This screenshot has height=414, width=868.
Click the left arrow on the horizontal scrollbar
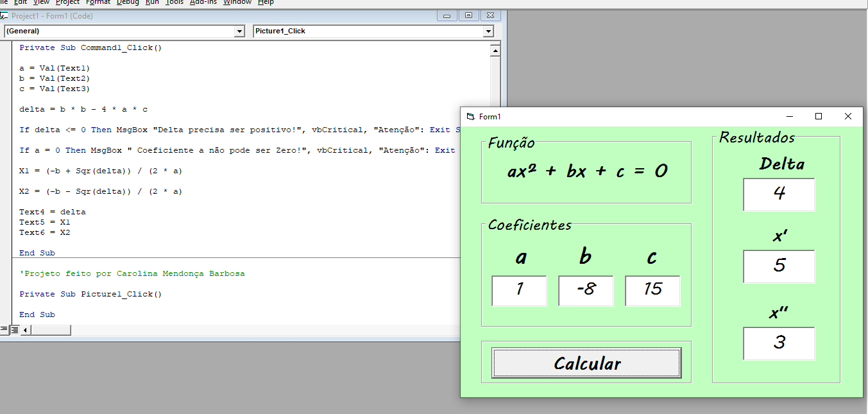[24, 329]
